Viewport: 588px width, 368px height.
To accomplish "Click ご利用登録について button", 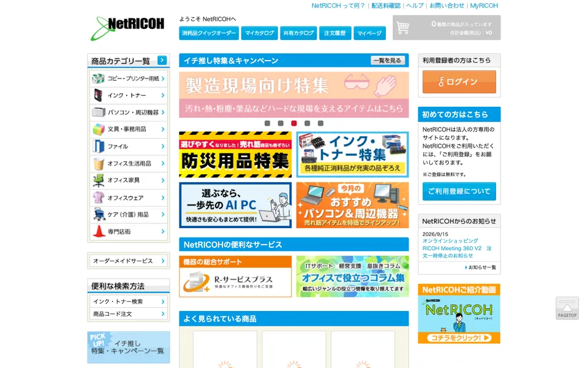I will [x=459, y=191].
